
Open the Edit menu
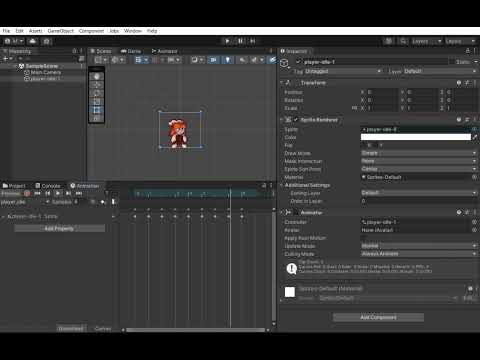[x=19, y=31]
